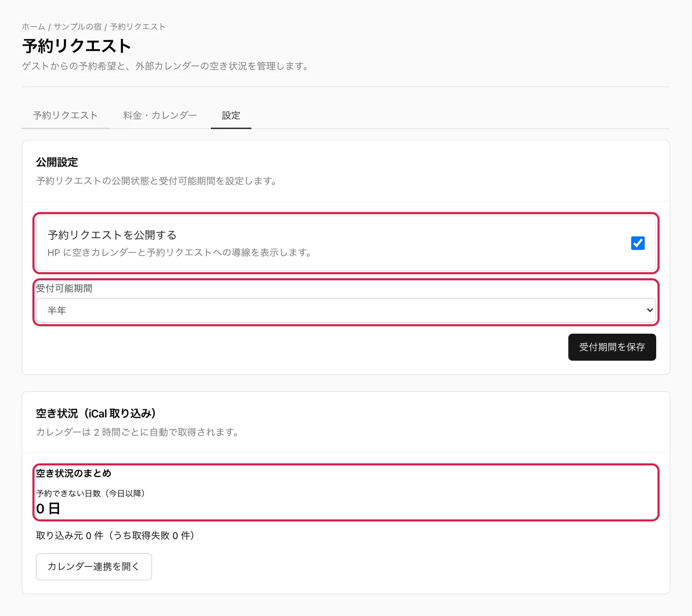Open サンプルの宿 breadcrumb link
The image size is (692, 616).
pos(77,27)
